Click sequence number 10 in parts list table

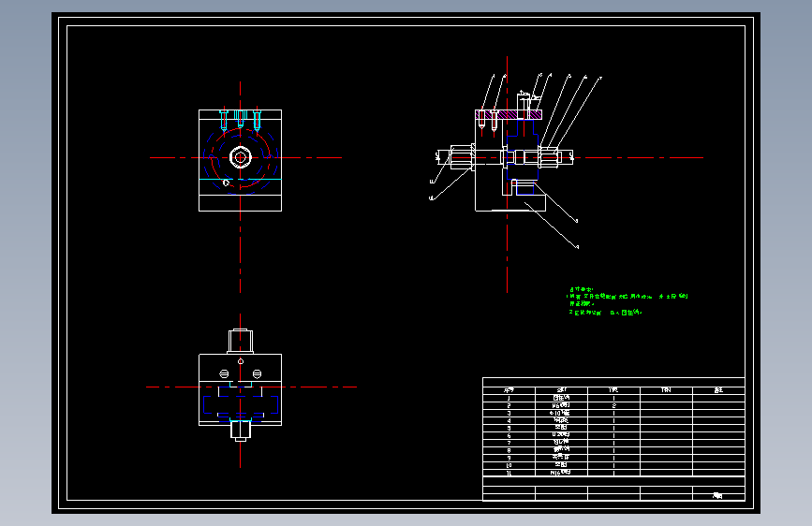point(509,465)
